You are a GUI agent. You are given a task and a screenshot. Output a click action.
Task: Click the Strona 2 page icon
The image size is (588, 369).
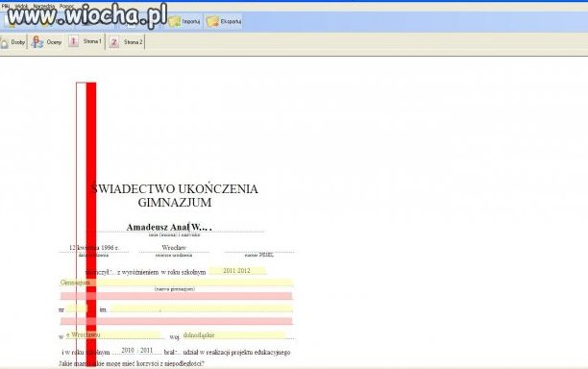coord(114,42)
